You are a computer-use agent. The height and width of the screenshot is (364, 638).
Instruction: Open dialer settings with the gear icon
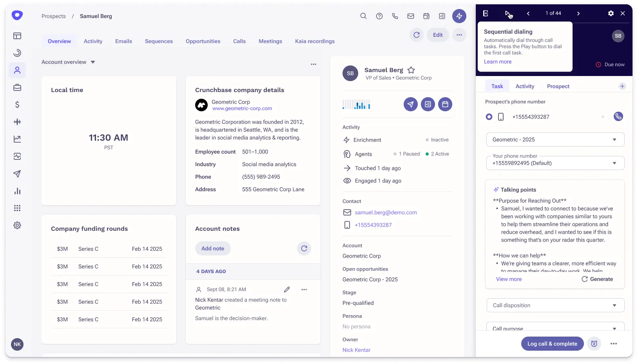(611, 13)
